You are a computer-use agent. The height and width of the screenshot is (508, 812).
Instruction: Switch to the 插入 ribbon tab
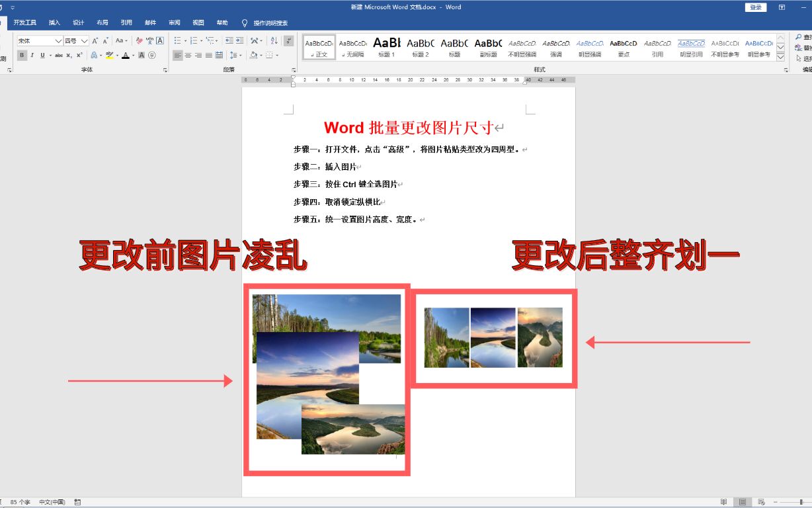(54, 22)
